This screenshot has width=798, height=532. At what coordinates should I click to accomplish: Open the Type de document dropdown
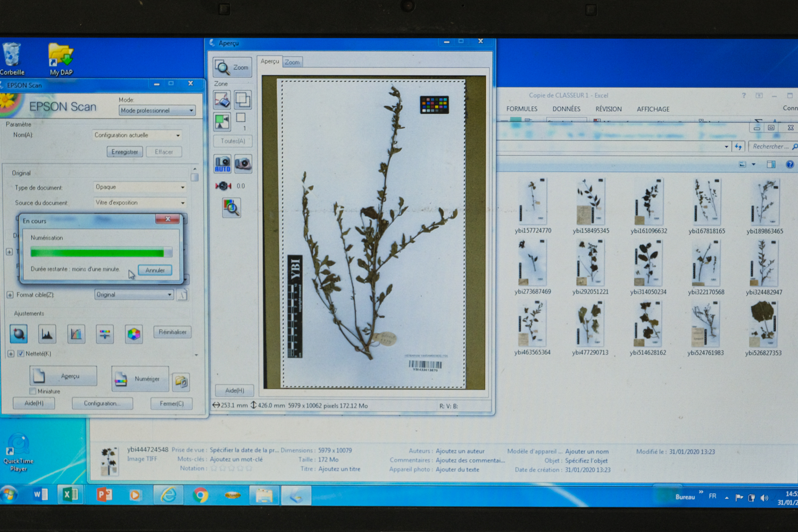(140, 187)
